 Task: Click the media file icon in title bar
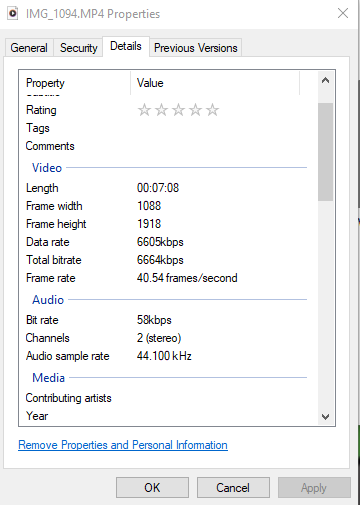point(13,14)
